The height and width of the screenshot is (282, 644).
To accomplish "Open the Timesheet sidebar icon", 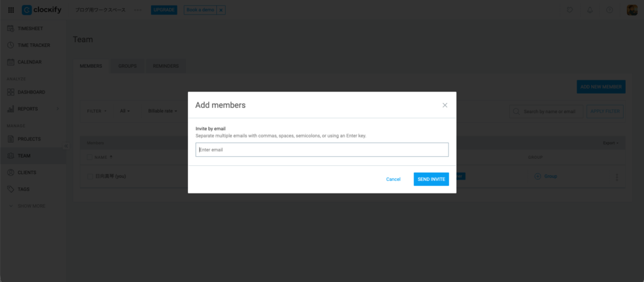I will tap(11, 29).
